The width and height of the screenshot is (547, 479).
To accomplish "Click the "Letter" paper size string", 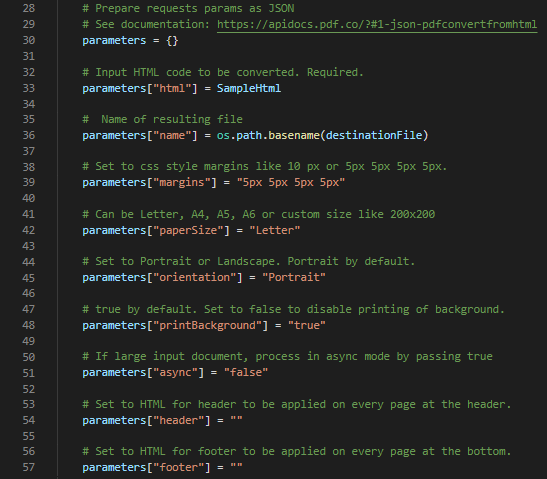I will 275,231.
